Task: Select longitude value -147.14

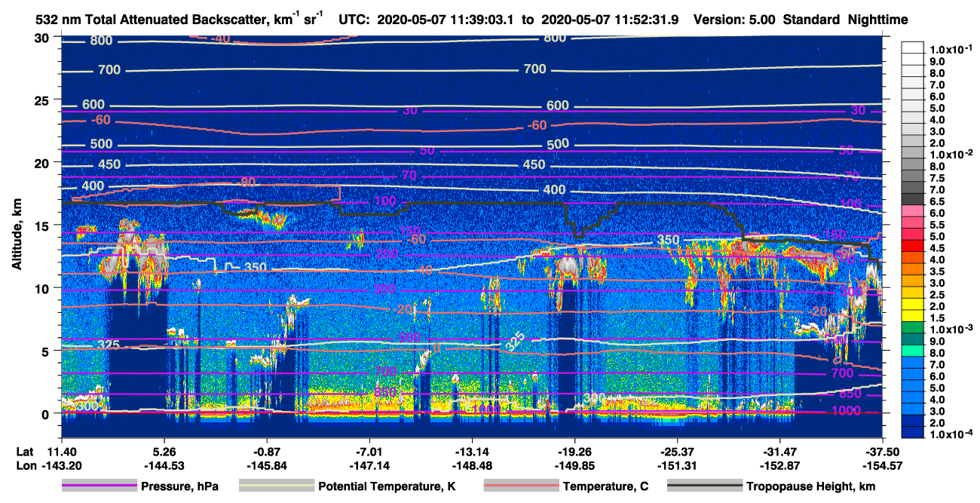Action: [x=369, y=466]
